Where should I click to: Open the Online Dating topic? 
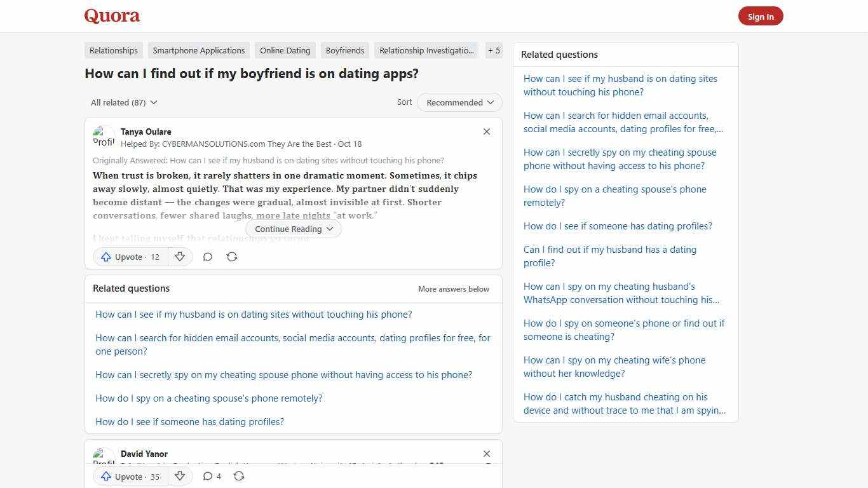pos(285,50)
